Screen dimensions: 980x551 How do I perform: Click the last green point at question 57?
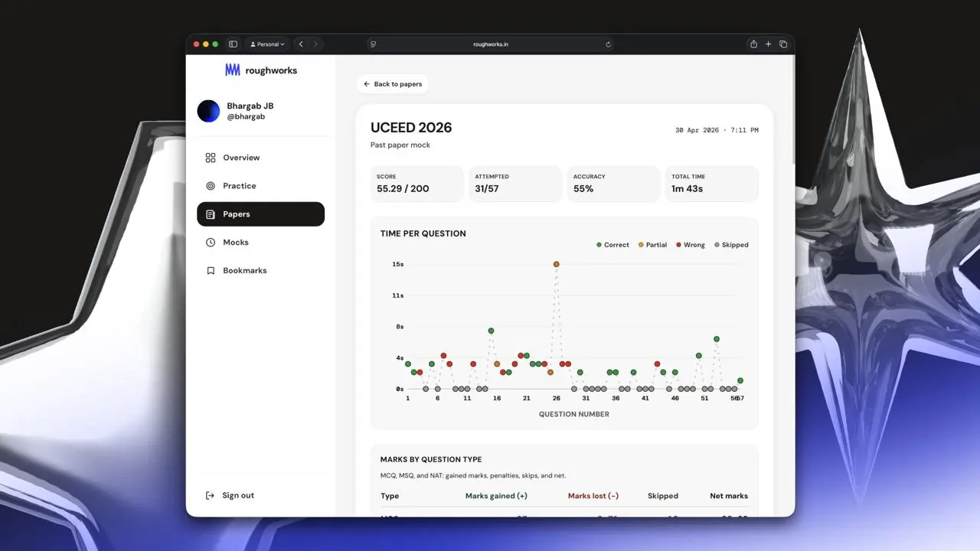coord(740,380)
